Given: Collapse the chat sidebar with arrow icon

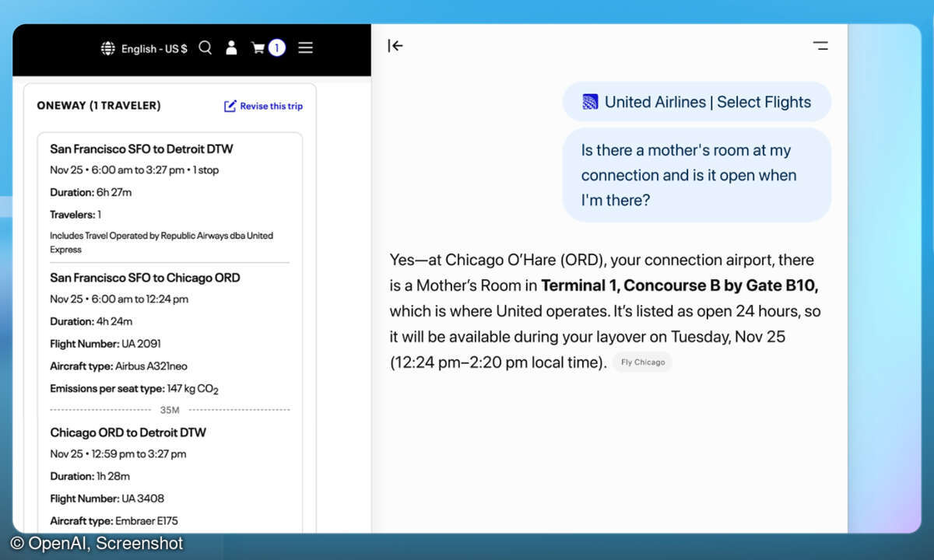Looking at the screenshot, I should [x=395, y=46].
